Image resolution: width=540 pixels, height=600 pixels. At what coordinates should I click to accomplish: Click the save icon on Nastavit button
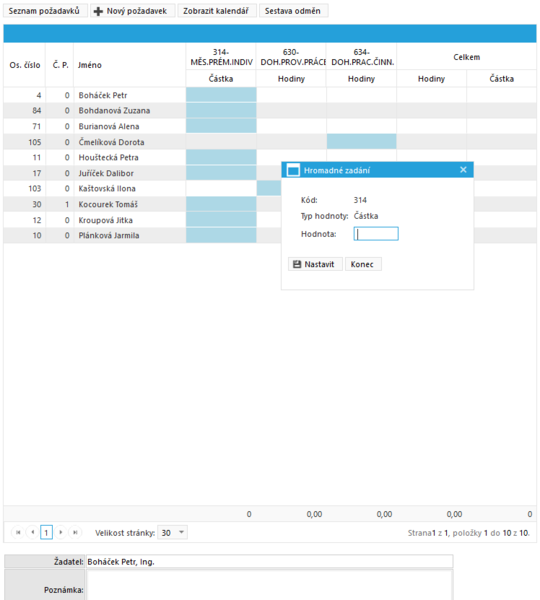[297, 264]
